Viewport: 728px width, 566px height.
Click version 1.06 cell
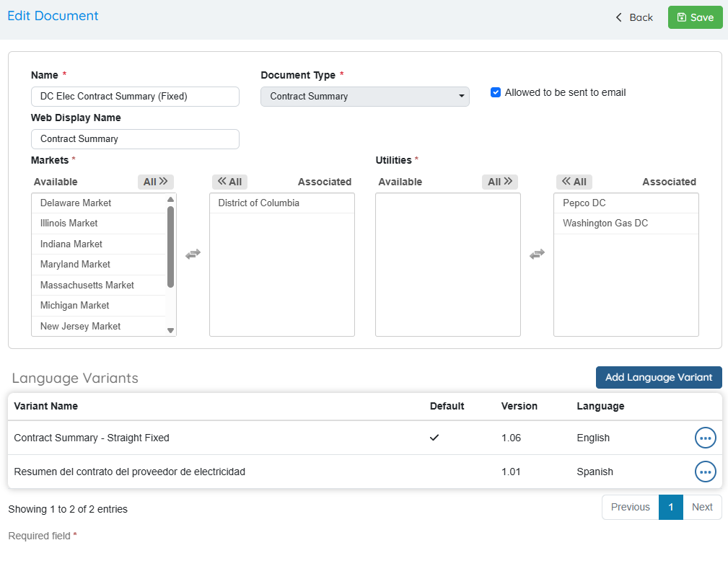[x=511, y=438]
